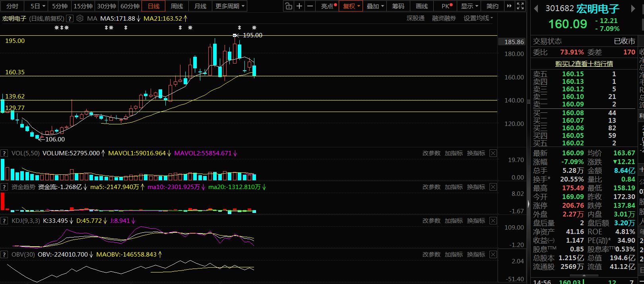The width and height of the screenshot is (644, 284).
Task: Click 加指标 in the 资金趋势 panel
Action: coord(454,187)
